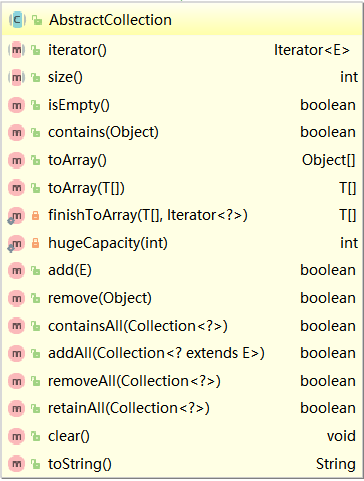Click the private lock icon for hugeCapacity
Image resolution: width=364 pixels, height=481 pixels.
tap(35, 243)
